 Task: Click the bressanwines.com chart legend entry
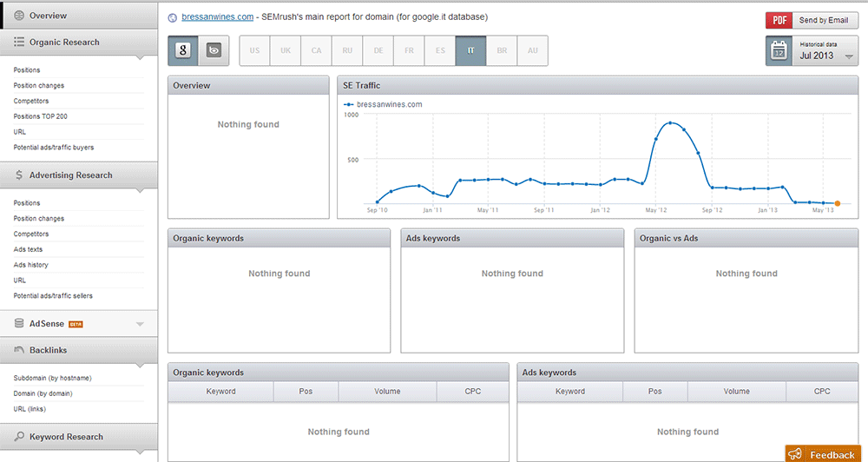[x=383, y=104]
